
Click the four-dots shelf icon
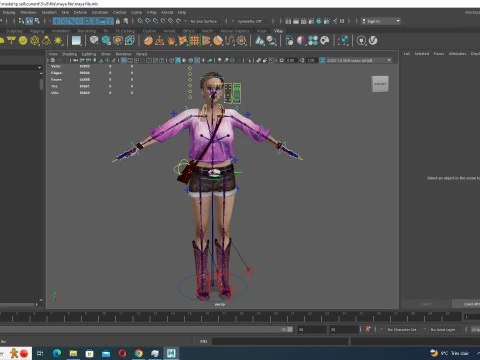click(x=313, y=41)
